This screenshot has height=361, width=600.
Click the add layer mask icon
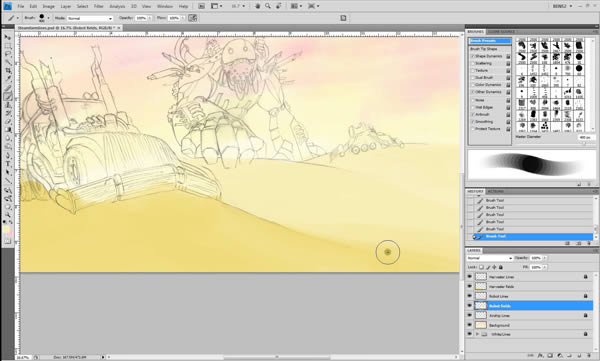click(x=550, y=356)
